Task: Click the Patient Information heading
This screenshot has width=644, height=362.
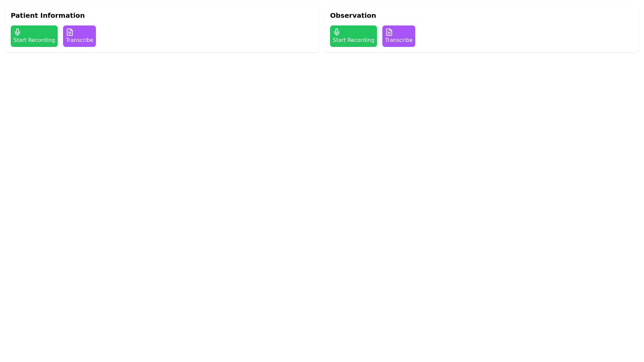Action: click(48, 15)
